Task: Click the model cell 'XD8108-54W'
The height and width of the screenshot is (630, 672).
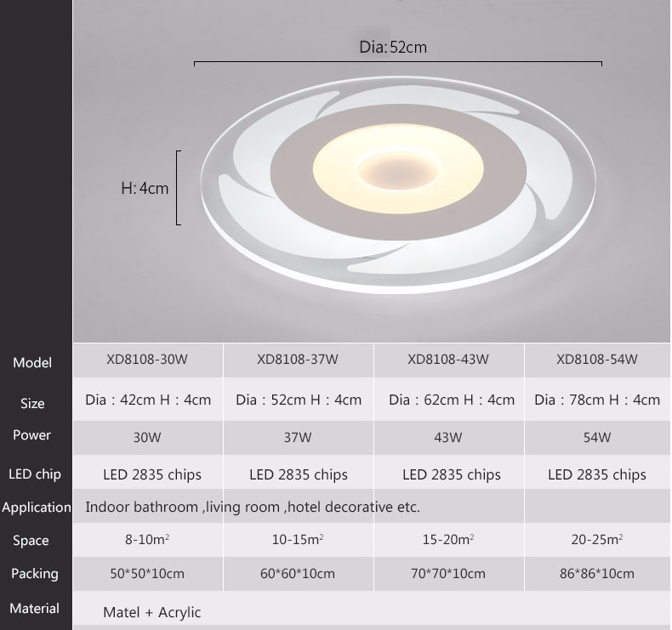Action: (x=597, y=359)
